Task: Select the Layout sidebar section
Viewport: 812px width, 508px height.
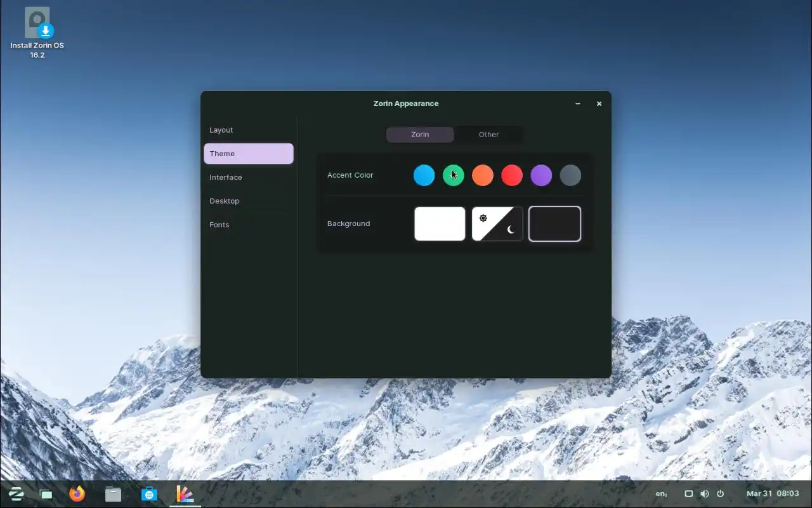Action: pyautogui.click(x=249, y=130)
